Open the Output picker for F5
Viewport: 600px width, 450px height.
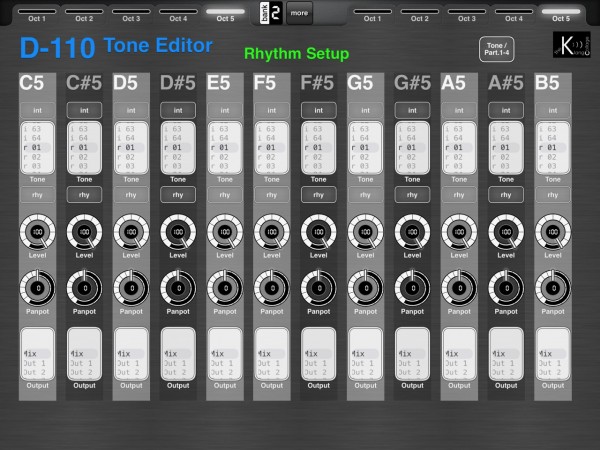click(272, 354)
